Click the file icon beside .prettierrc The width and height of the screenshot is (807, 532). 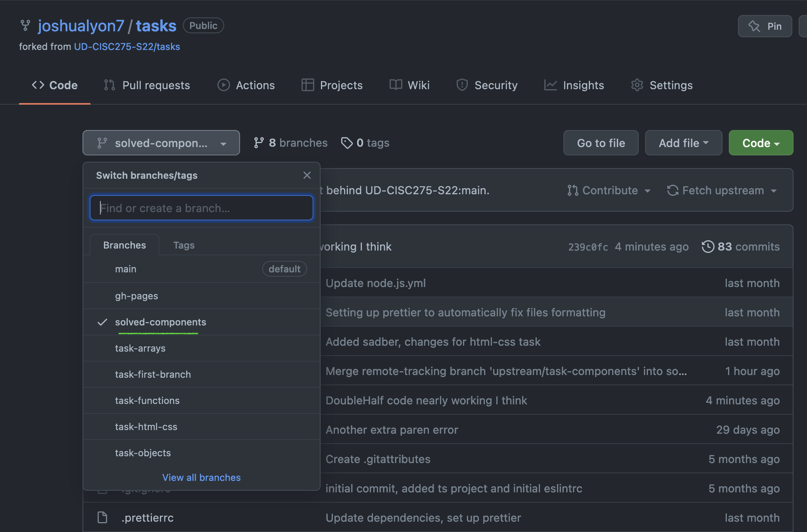pyautogui.click(x=102, y=517)
